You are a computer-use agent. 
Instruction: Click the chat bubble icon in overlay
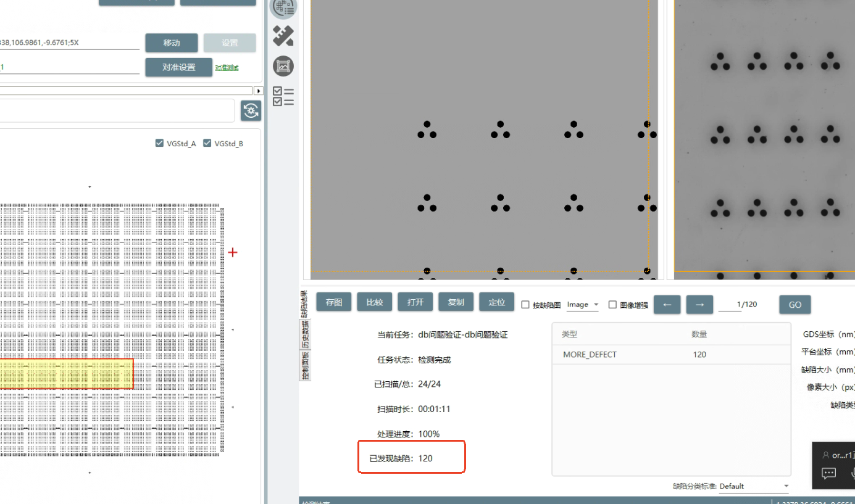(829, 473)
